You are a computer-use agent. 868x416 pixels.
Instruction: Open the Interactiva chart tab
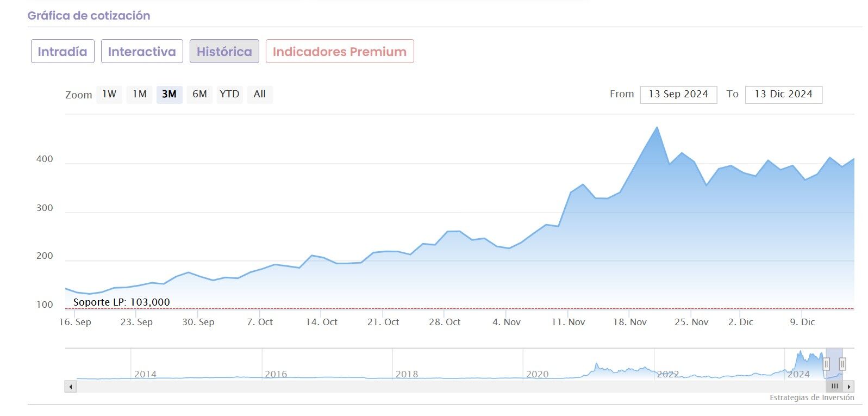[x=142, y=51]
